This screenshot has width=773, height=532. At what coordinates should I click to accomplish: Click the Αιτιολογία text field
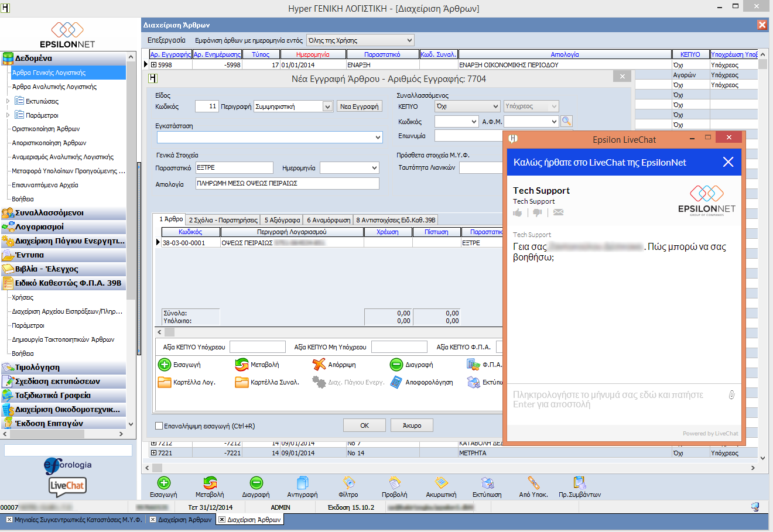[x=287, y=184]
